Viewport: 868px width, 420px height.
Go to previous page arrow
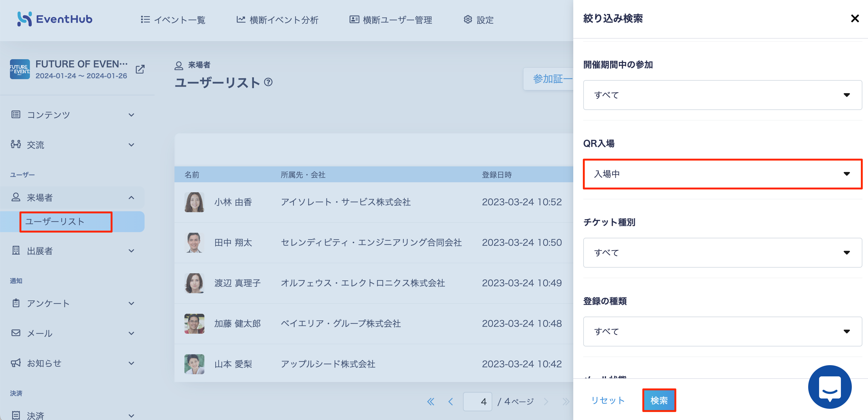[451, 401]
